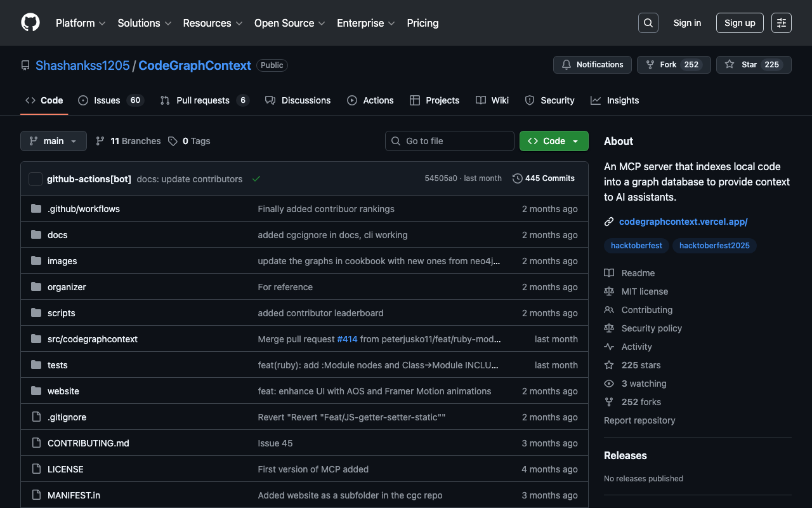Switch to the Pull requests tab
Screen dimensions: 812x508
[204, 100]
